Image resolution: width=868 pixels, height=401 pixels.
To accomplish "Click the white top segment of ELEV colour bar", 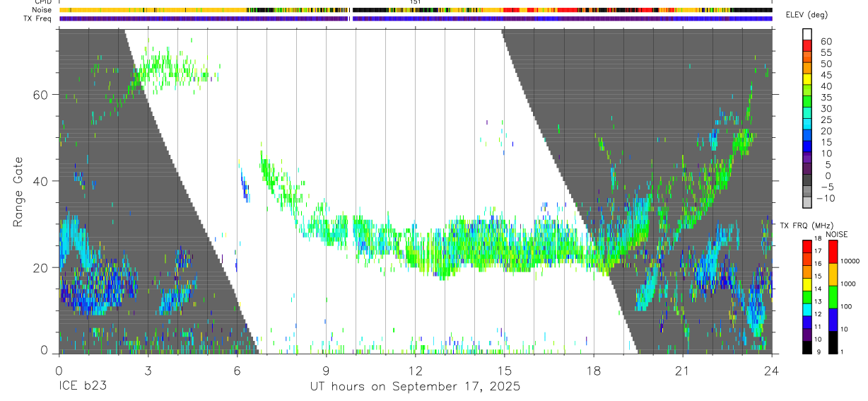I will [x=807, y=35].
